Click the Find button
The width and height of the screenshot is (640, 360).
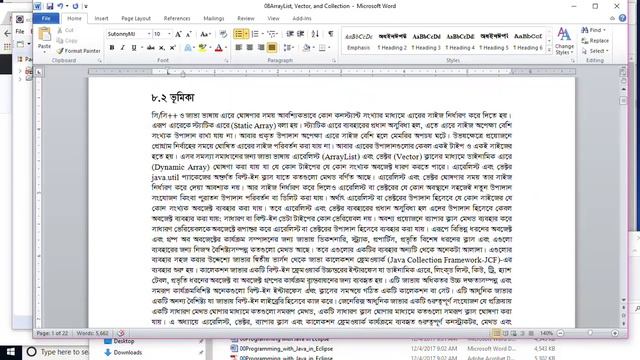pyautogui.click(x=593, y=30)
